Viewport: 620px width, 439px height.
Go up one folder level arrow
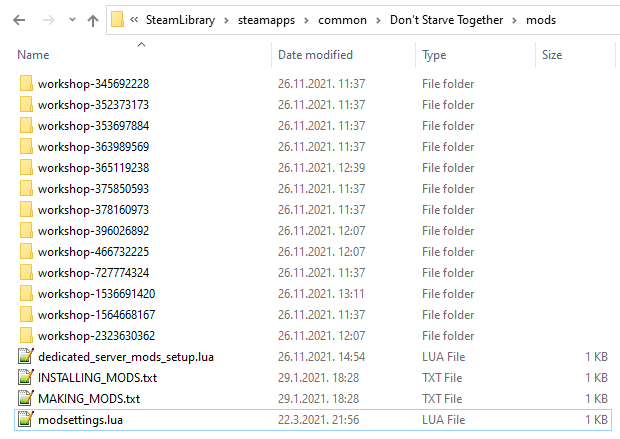[93, 20]
